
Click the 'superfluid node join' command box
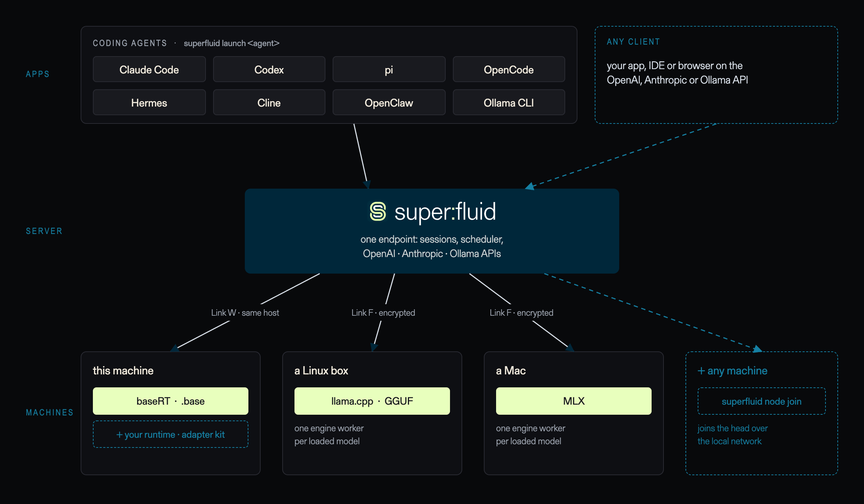[761, 401]
